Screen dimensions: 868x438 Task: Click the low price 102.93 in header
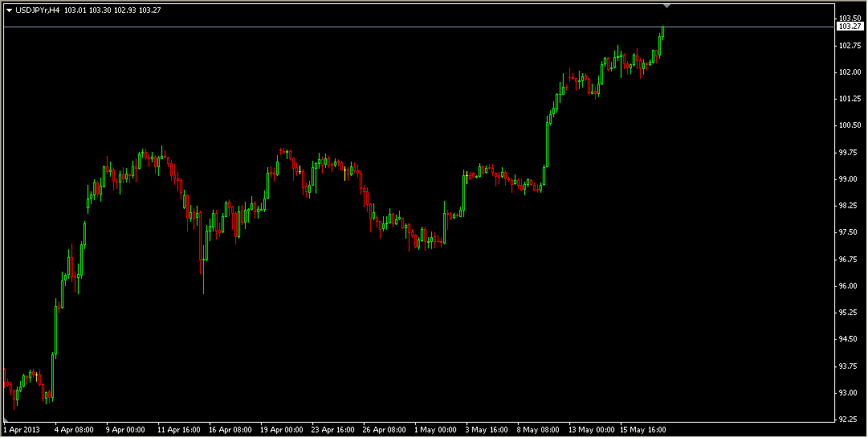click(124, 10)
